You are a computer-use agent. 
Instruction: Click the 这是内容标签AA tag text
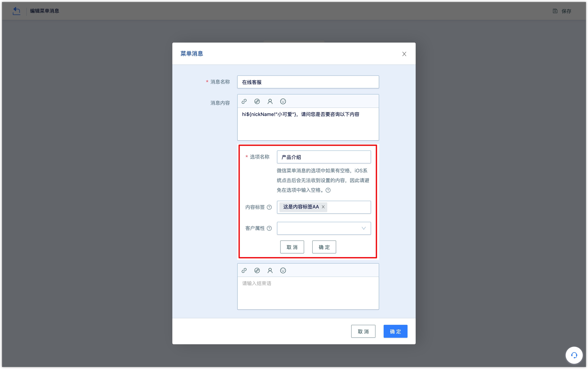click(x=301, y=207)
